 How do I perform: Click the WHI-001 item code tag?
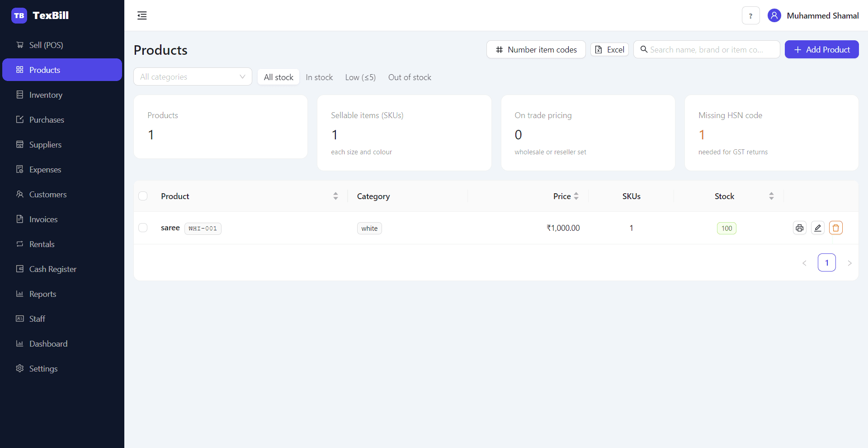203,228
